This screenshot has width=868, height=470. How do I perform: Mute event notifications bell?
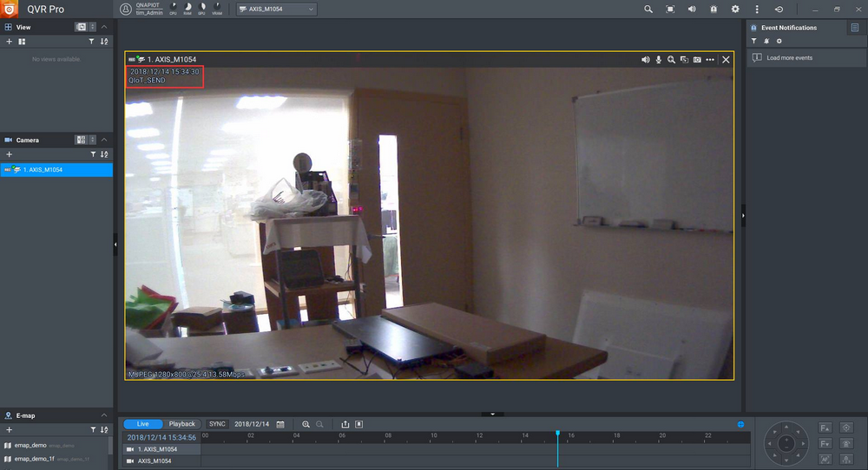pos(766,41)
